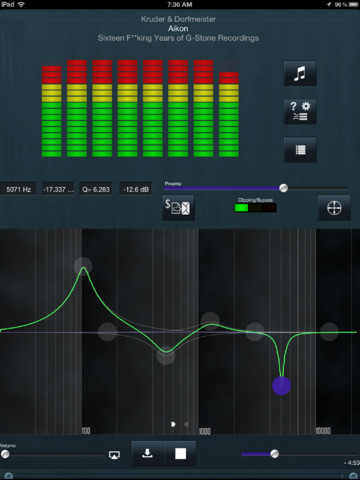Open the purchase and email presets button
The height and width of the screenshot is (480, 360).
[178, 208]
